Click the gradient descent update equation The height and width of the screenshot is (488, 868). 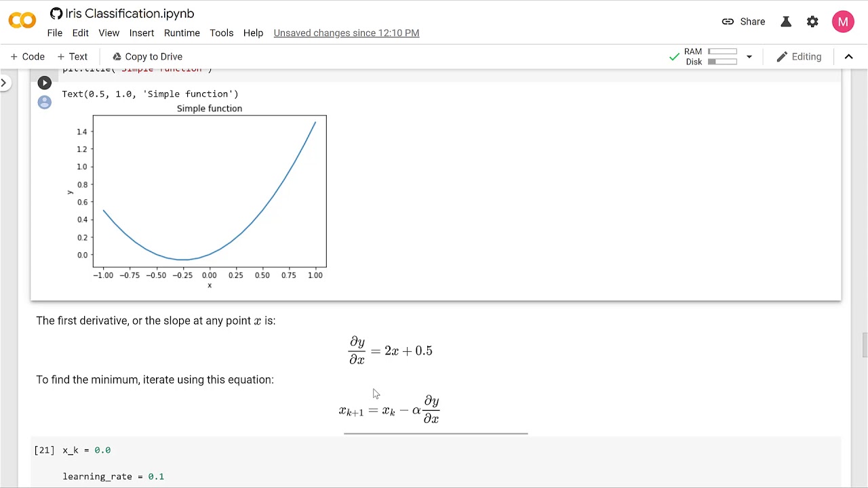pyautogui.click(x=389, y=410)
